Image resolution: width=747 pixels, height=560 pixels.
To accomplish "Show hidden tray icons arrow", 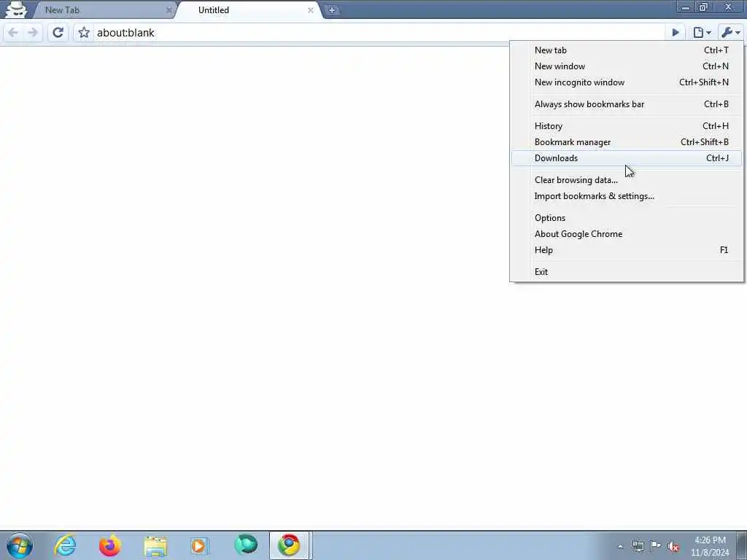I will 620,547.
